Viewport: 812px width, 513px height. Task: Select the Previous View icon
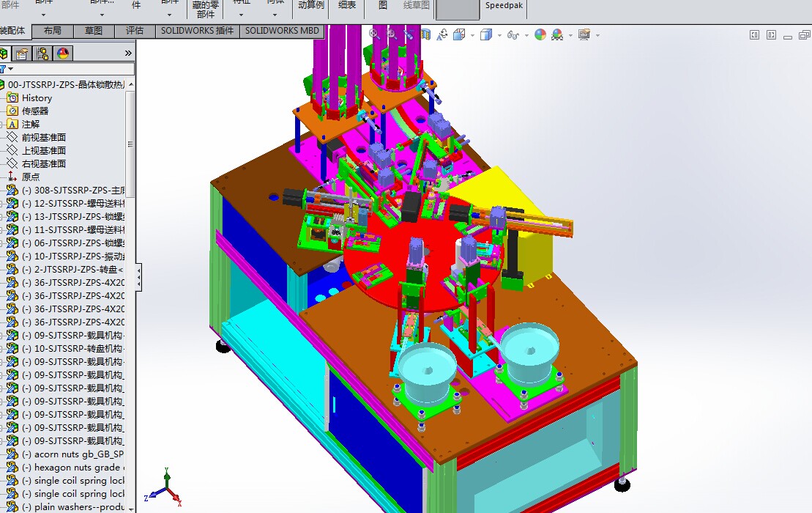pos(409,34)
